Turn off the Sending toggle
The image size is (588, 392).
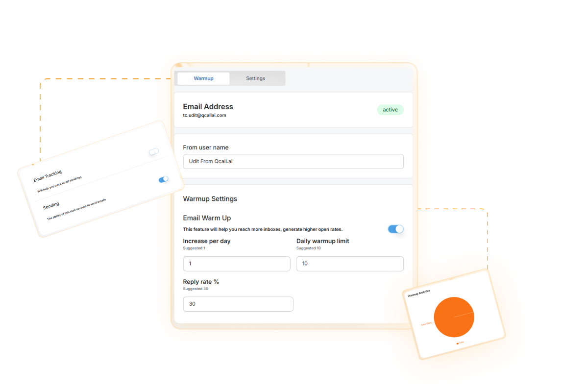coord(163,180)
